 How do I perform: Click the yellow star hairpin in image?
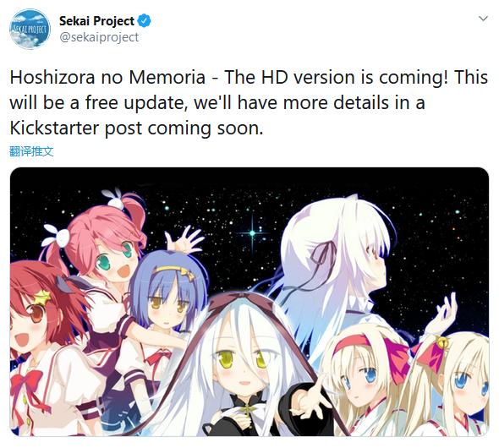42,298
